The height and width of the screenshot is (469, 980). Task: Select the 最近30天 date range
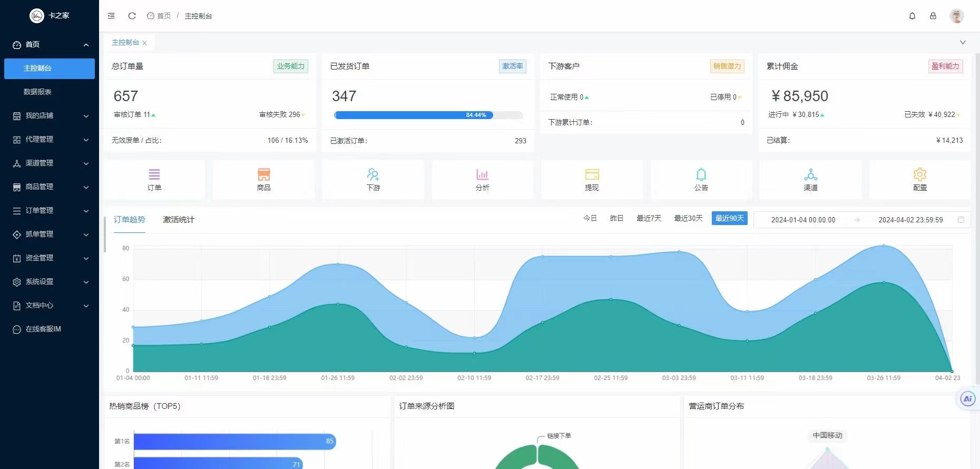(688, 218)
